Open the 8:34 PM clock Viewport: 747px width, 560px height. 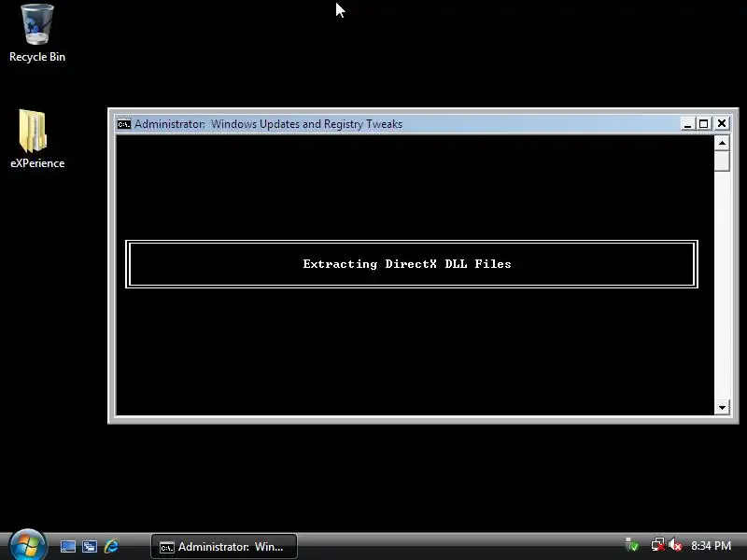[x=711, y=545]
